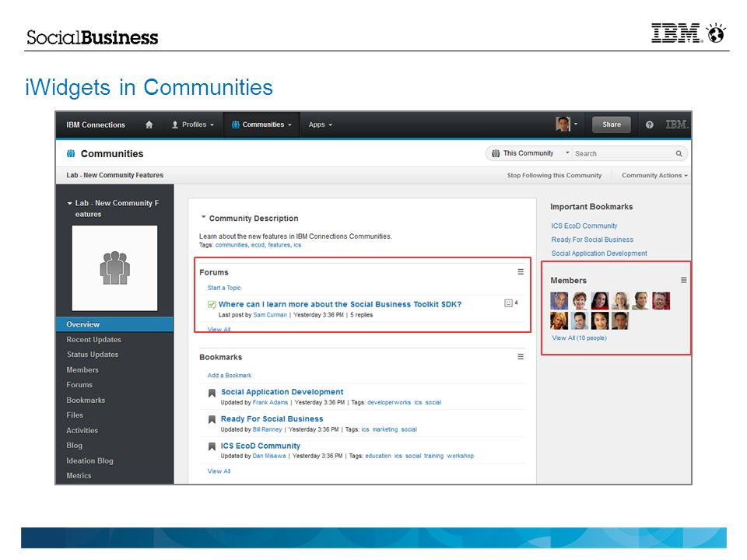Open Ready For Social Business bookmark in main list
This screenshot has height=560, width=747.
tap(272, 419)
